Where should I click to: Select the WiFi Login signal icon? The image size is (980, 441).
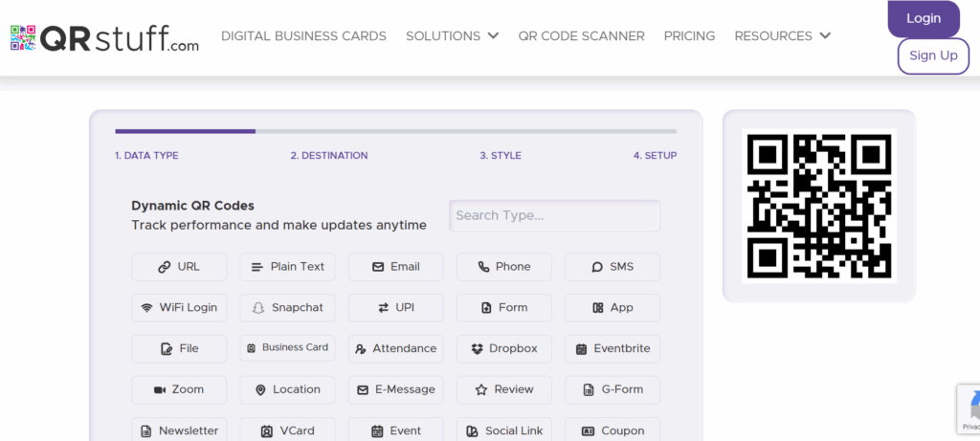[x=146, y=308]
